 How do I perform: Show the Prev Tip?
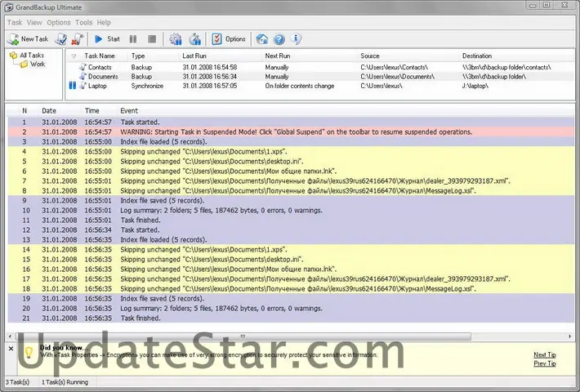[545, 363]
